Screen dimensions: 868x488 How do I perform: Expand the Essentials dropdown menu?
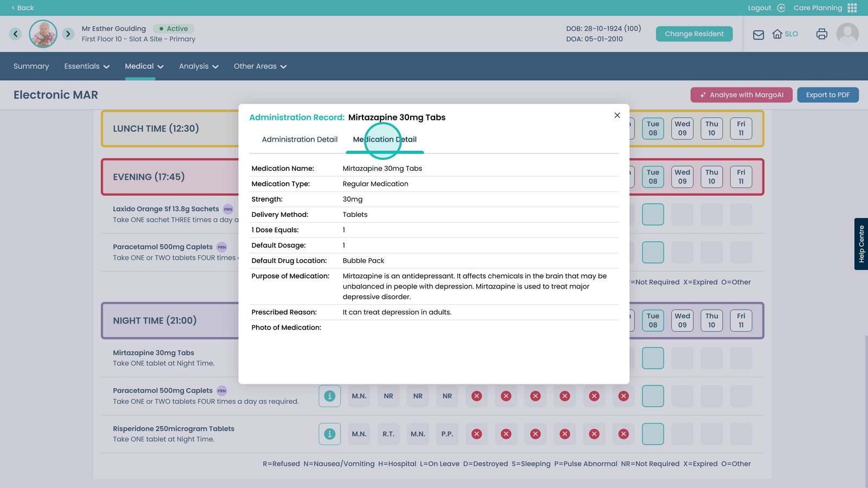(87, 66)
